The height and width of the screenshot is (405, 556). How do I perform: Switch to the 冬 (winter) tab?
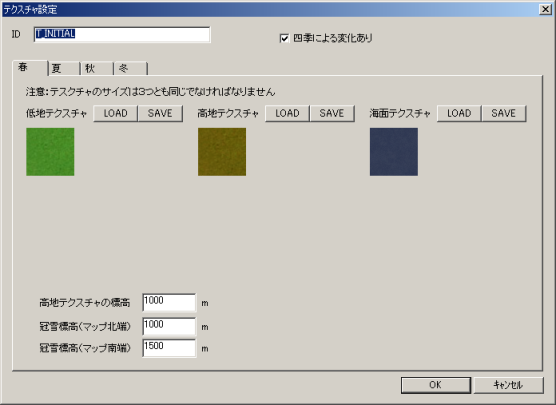[130, 68]
